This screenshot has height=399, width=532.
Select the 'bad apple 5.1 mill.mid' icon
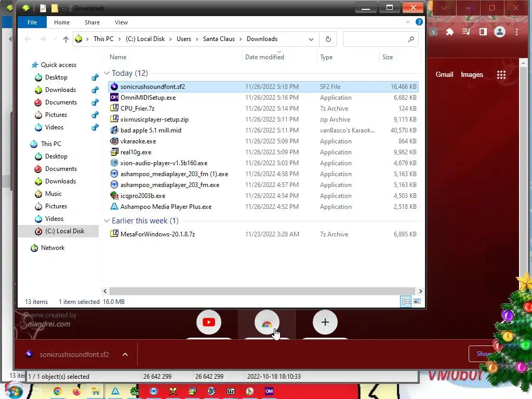click(114, 130)
